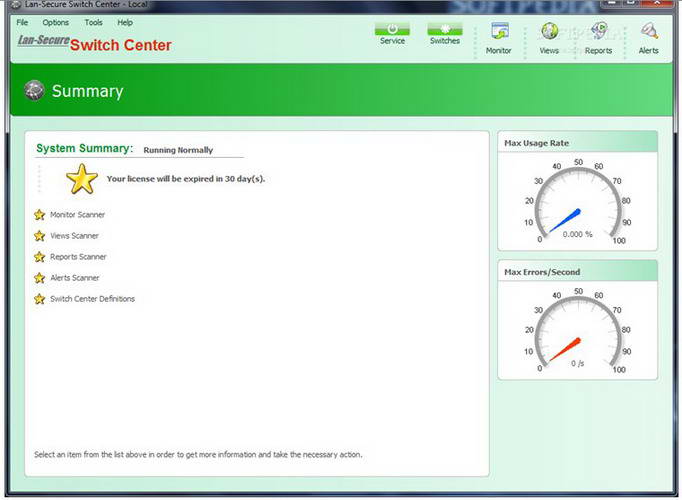Click the 0 /s errors value
682x500 pixels.
pyautogui.click(x=578, y=363)
